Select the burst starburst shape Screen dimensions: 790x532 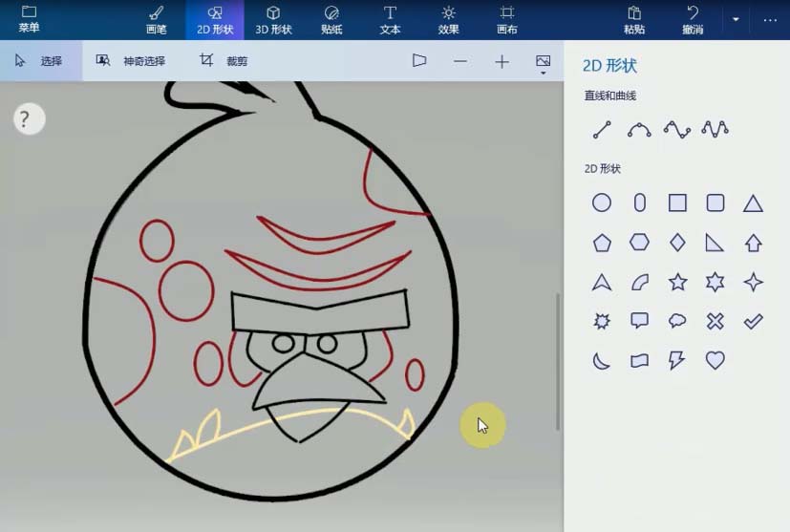tap(602, 321)
